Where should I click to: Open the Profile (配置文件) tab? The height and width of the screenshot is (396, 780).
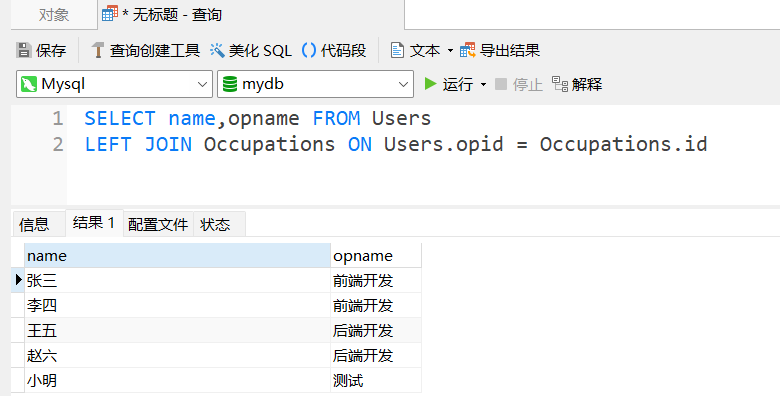(158, 224)
